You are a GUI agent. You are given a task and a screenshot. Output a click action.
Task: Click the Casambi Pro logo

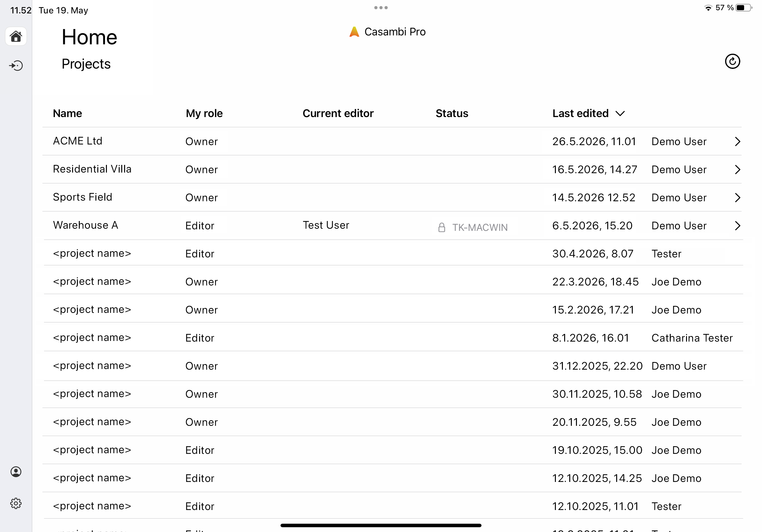click(x=354, y=32)
